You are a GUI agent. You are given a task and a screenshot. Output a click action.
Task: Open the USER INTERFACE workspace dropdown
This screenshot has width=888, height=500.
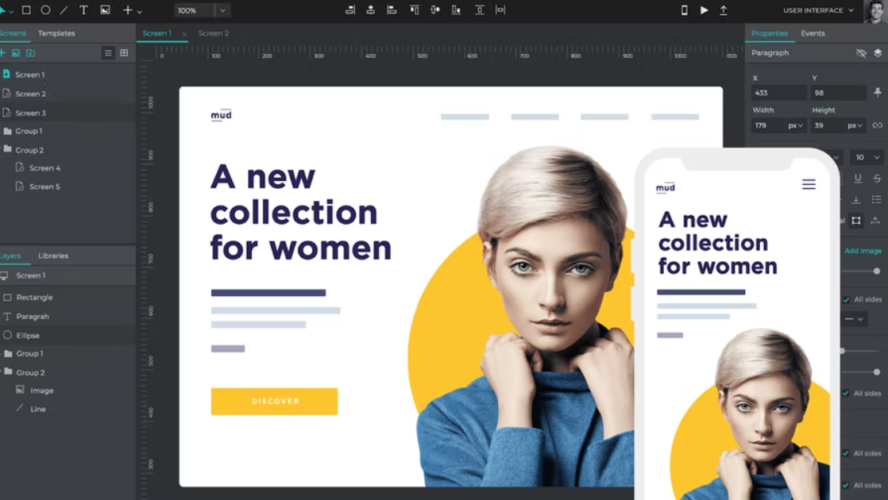click(x=818, y=11)
